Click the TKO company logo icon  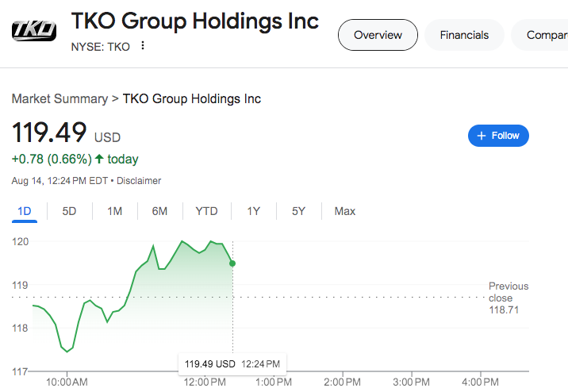35,30
